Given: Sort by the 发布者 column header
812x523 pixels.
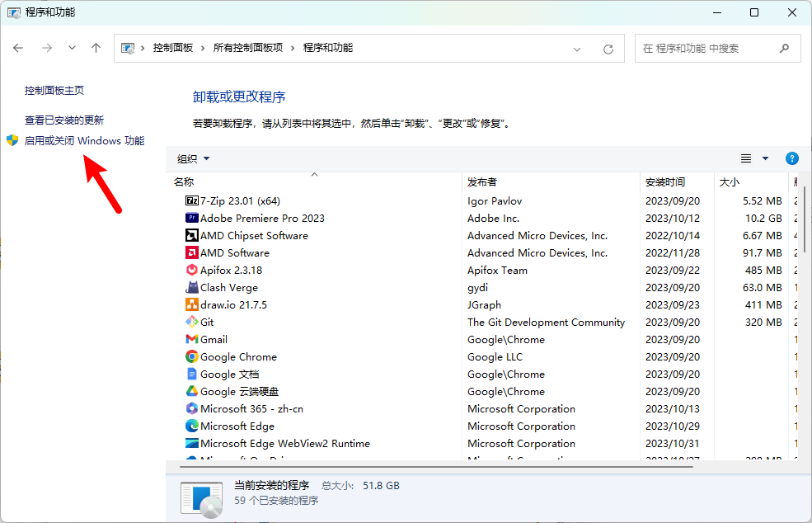Looking at the screenshot, I should point(551,181).
